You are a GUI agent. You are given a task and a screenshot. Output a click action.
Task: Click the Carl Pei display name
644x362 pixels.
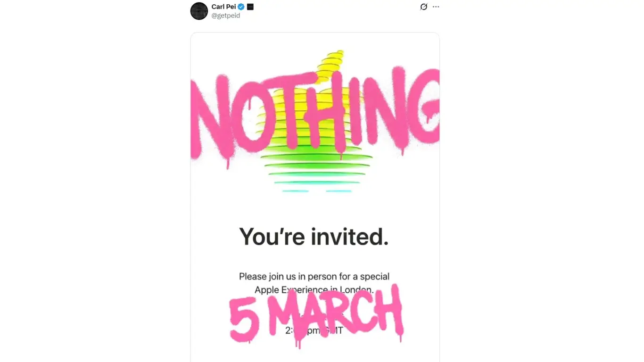tap(223, 7)
